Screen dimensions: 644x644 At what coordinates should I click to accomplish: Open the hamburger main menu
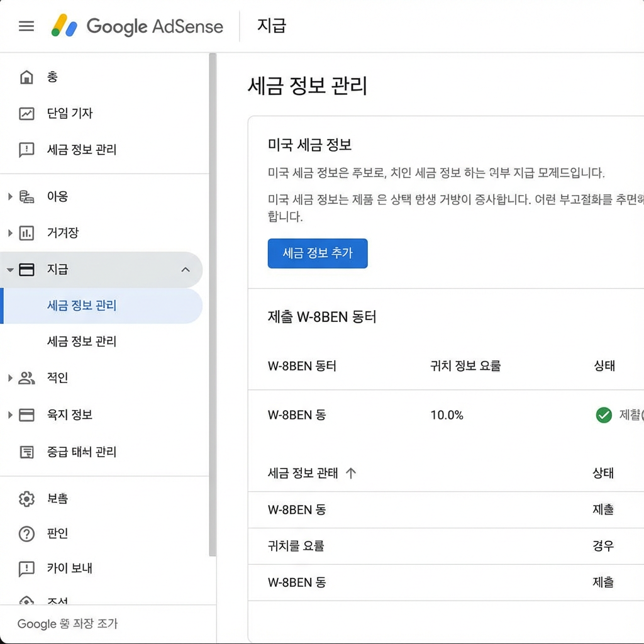point(26,26)
